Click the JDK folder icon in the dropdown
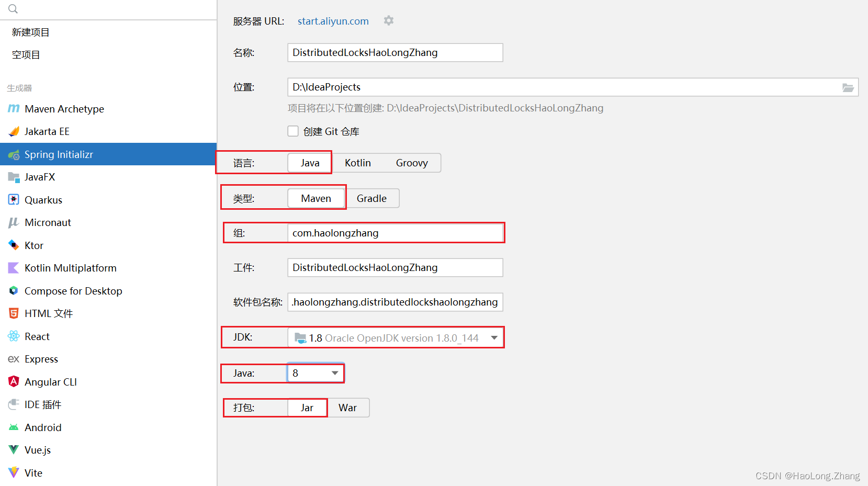The image size is (868, 486). (x=300, y=338)
